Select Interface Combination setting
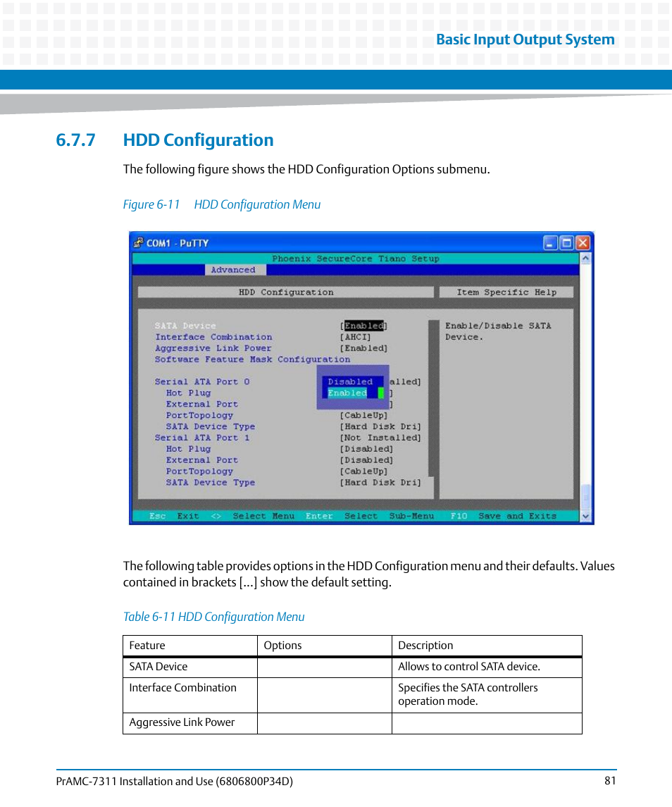The image size is (672, 807). pos(213,337)
